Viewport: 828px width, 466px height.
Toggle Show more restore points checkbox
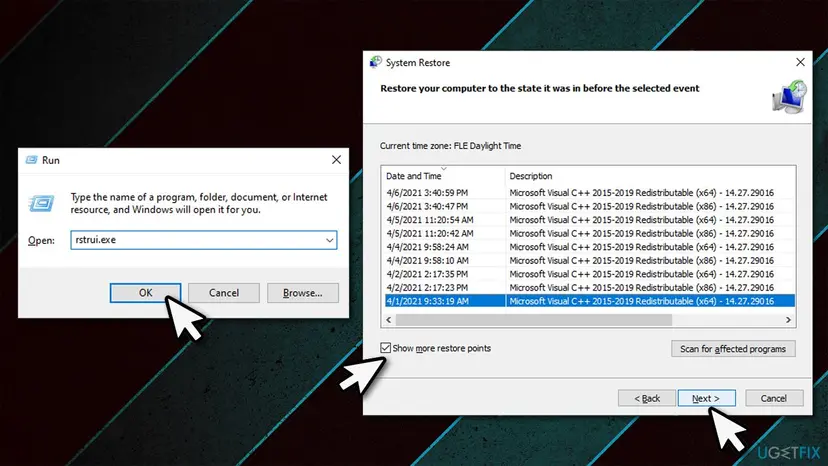(x=385, y=348)
